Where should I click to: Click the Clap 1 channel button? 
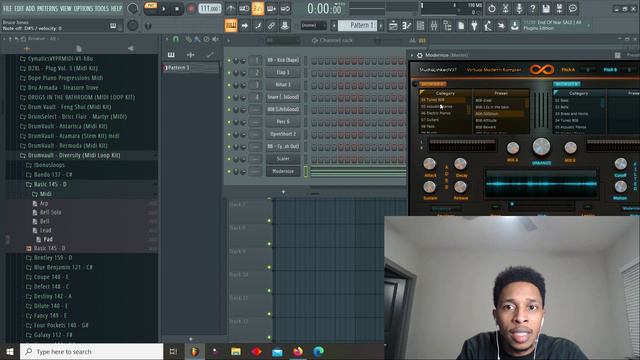(283, 72)
